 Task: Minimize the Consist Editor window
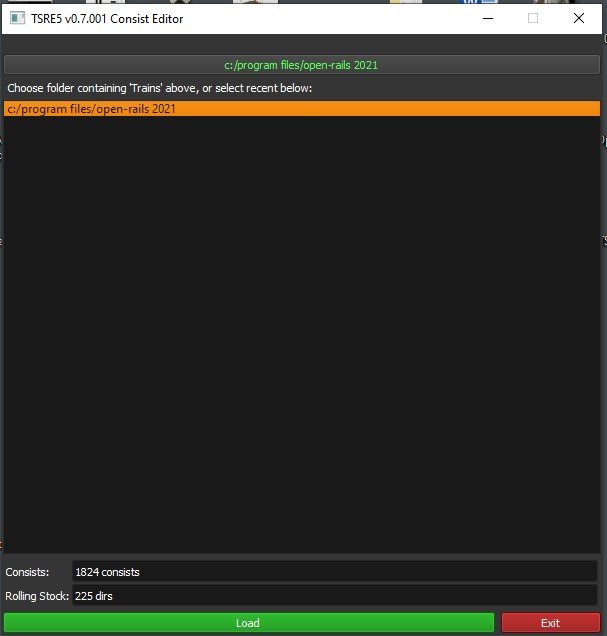pos(487,18)
